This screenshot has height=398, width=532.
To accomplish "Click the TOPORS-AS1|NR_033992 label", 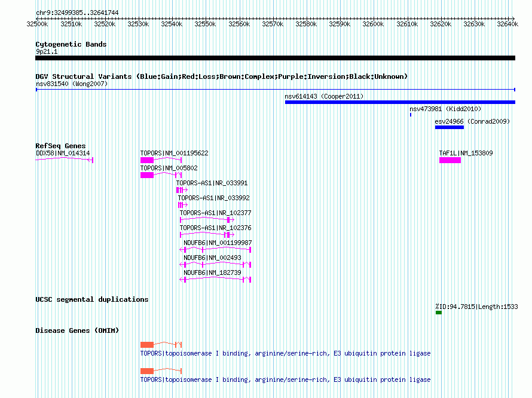I will pos(214,198).
